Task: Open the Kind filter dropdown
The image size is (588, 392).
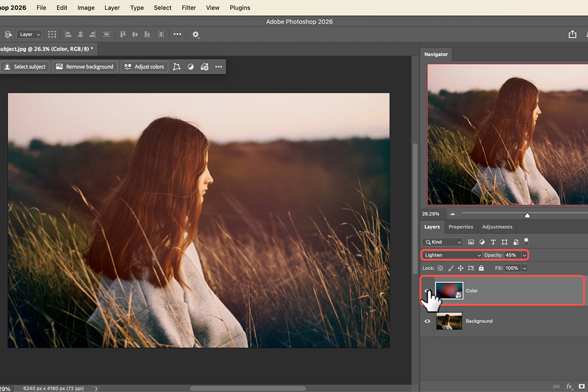Action: tap(442, 242)
